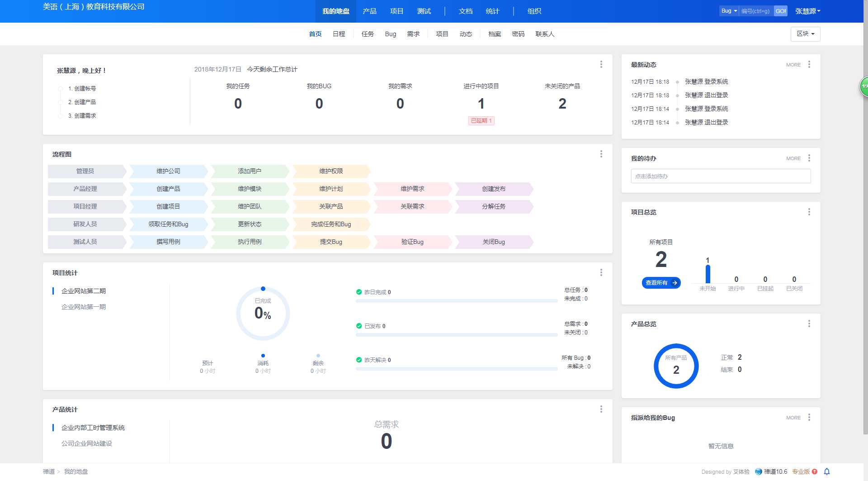This screenshot has height=481, width=868.
Task: Expand 张慧源 user menu
Action: point(807,11)
